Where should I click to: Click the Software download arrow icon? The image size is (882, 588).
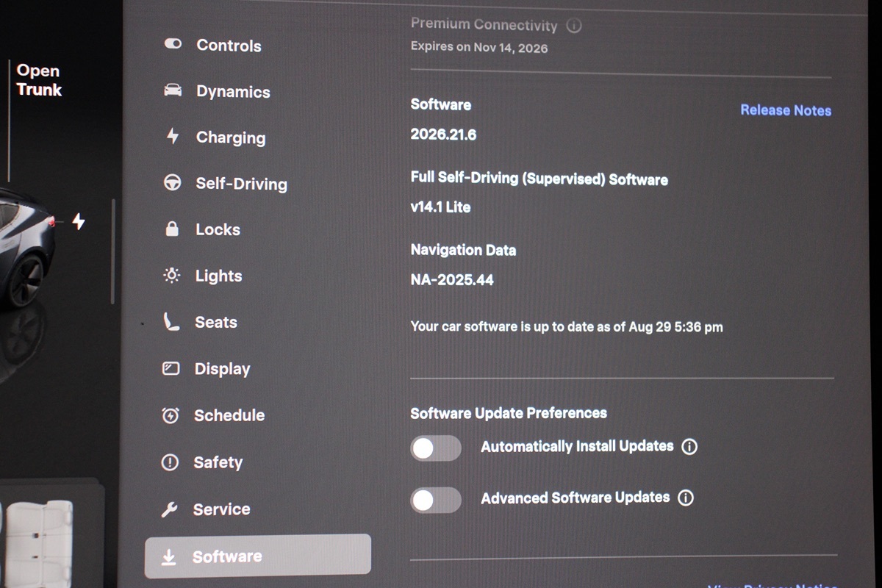click(169, 558)
